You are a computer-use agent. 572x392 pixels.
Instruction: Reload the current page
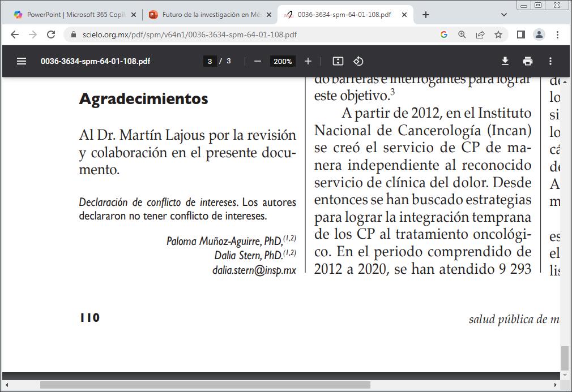(x=51, y=35)
